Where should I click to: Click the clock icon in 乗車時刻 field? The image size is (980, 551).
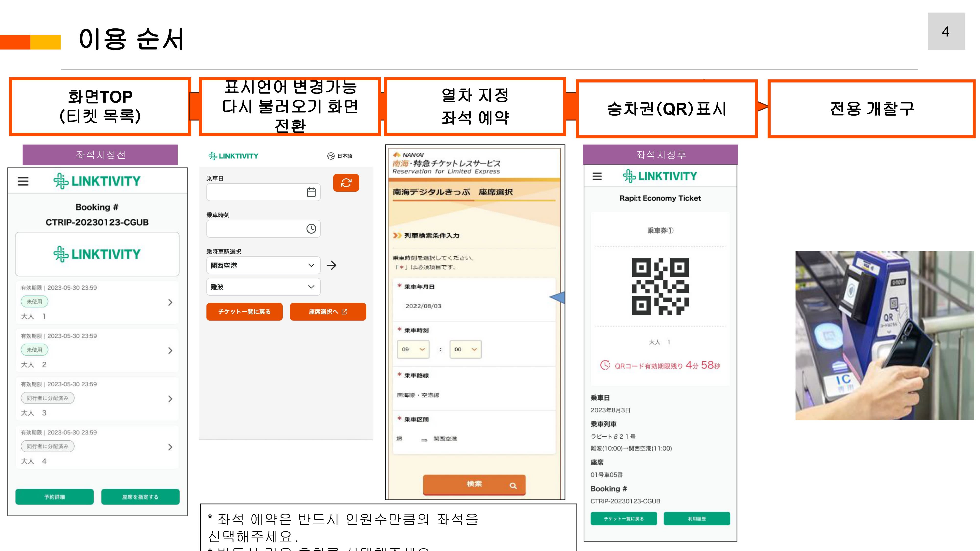311,229
